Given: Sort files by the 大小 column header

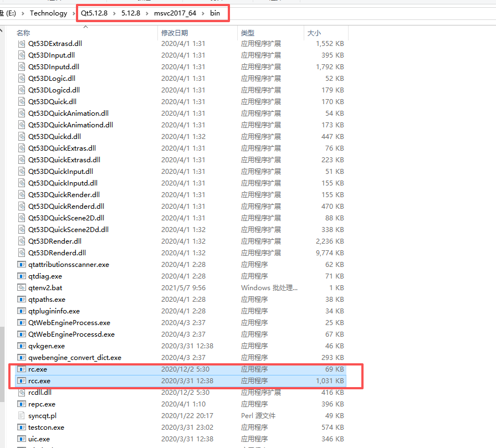Looking at the screenshot, I should tap(314, 32).
